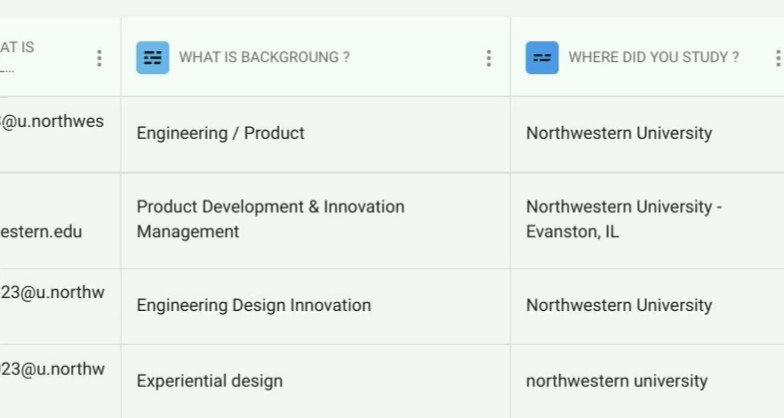Select the WHAT IS BACKGROUNG ? column header

316,57
